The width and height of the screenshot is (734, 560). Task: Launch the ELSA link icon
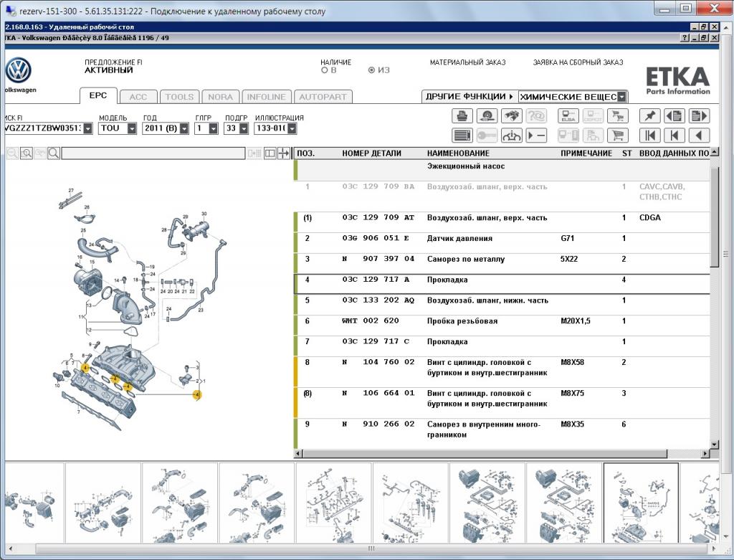point(568,115)
